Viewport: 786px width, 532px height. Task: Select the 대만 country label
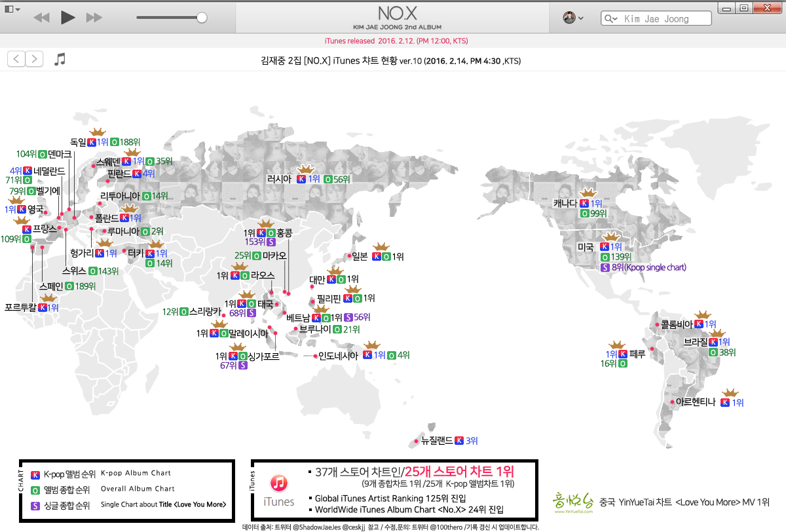coord(318,280)
